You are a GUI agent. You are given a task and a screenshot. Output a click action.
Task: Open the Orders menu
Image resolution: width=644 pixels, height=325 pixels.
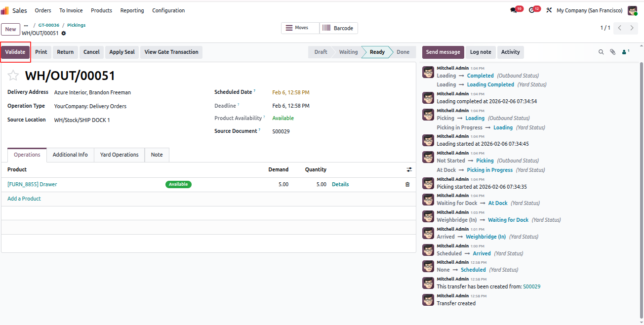[x=43, y=10]
